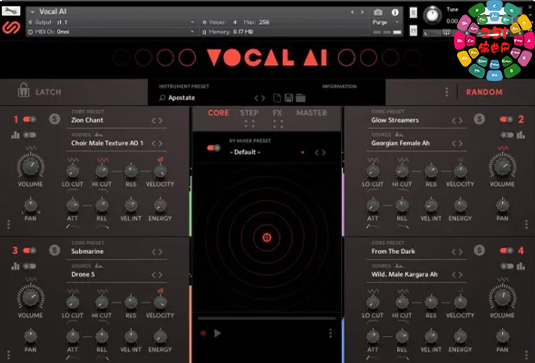Click the LATCH label
The width and height of the screenshot is (535, 363).
(48, 92)
